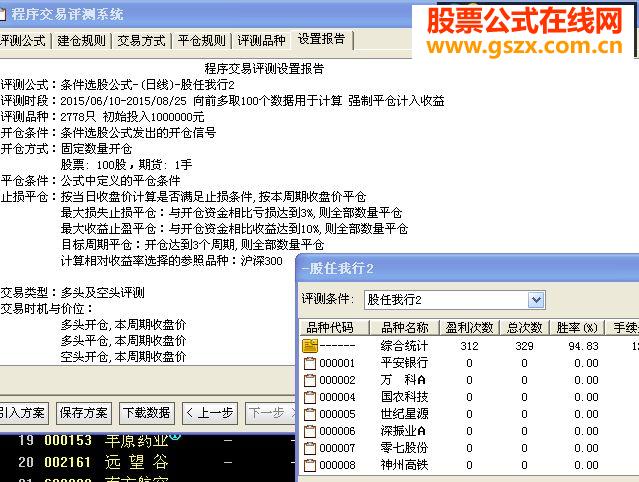Click the 保存方案 button
Viewport: 639px width, 482px height.
click(x=84, y=413)
